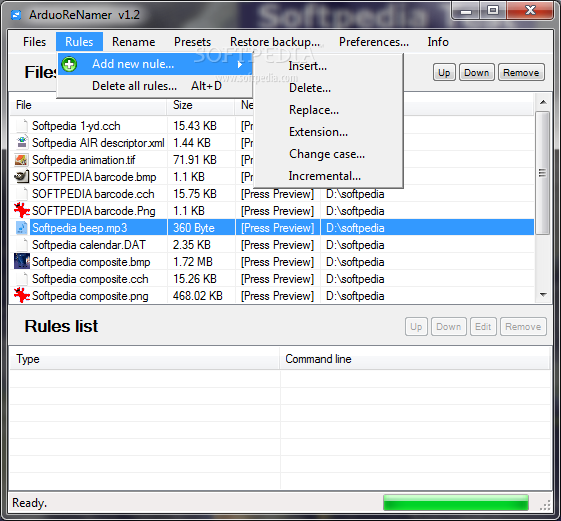
Task: Click the Command line column header
Action: (415, 359)
